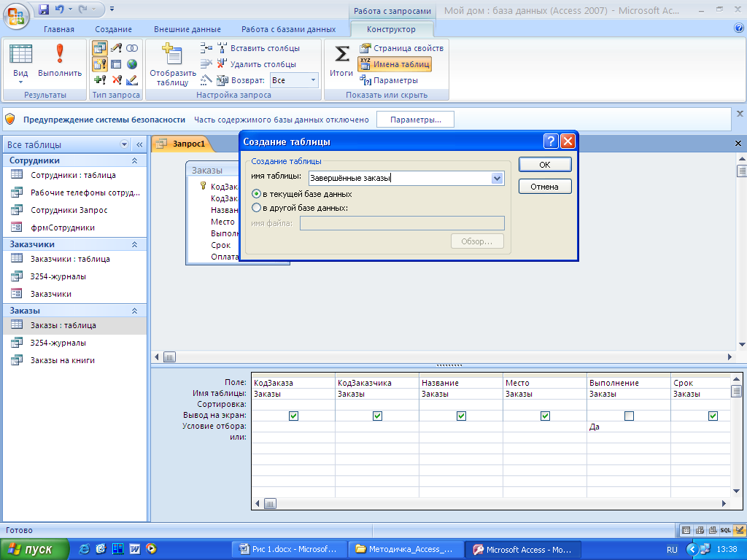The height and width of the screenshot is (560, 747).
Task: Open the Builder wand icon in query setup
Action: 206,80
